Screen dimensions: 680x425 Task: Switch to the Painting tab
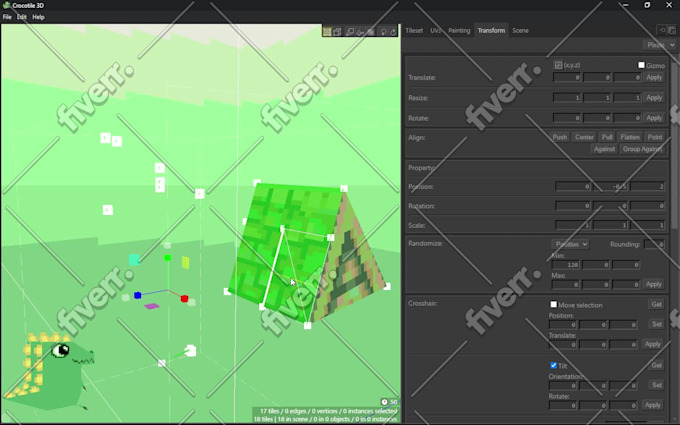click(x=459, y=30)
